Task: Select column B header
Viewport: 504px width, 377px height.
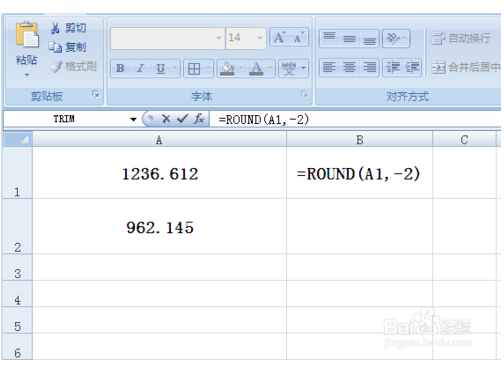Action: tap(359, 140)
